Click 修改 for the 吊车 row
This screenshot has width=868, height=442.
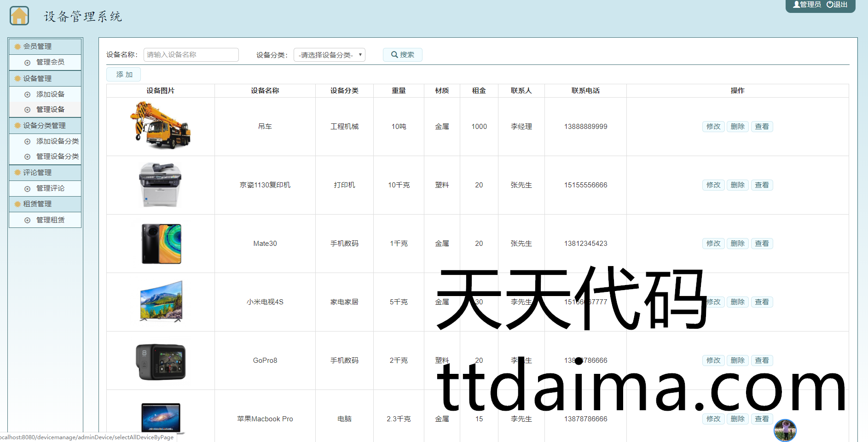713,127
